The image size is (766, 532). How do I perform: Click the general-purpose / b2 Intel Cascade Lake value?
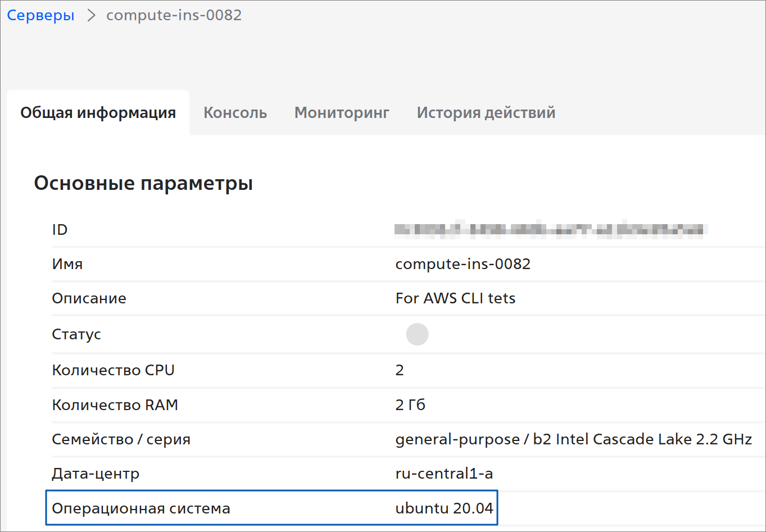573,439
